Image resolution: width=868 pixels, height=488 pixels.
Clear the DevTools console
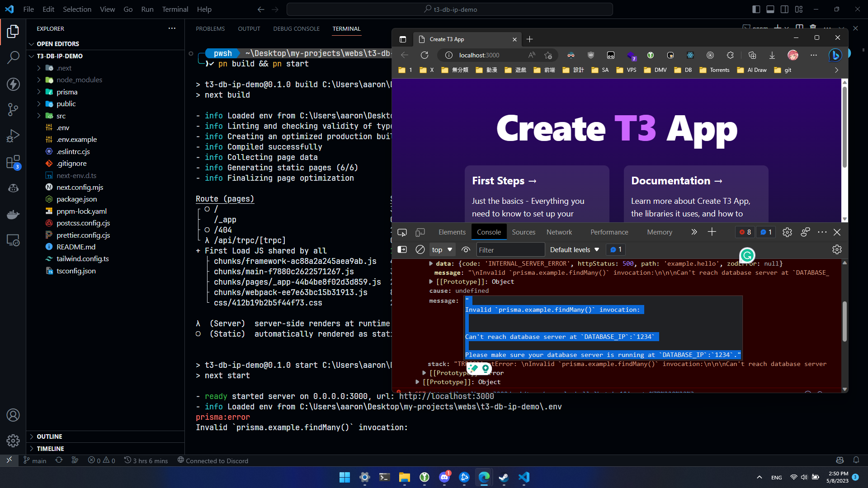[x=420, y=249]
